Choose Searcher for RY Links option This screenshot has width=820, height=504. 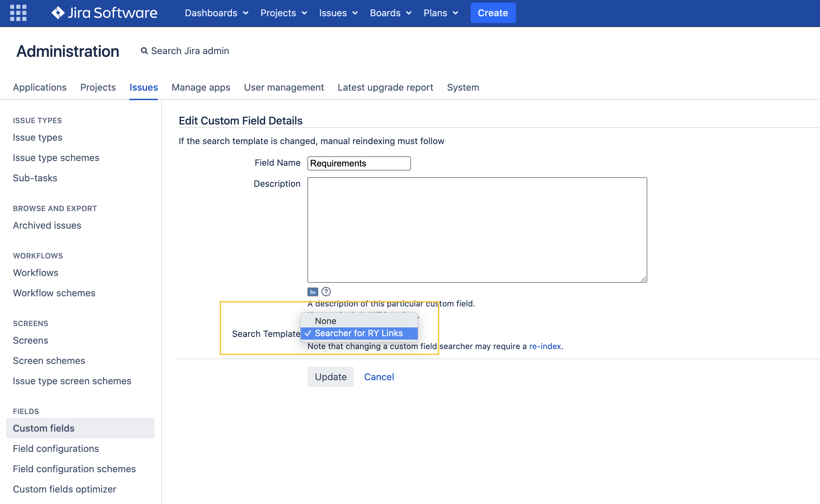tap(359, 333)
